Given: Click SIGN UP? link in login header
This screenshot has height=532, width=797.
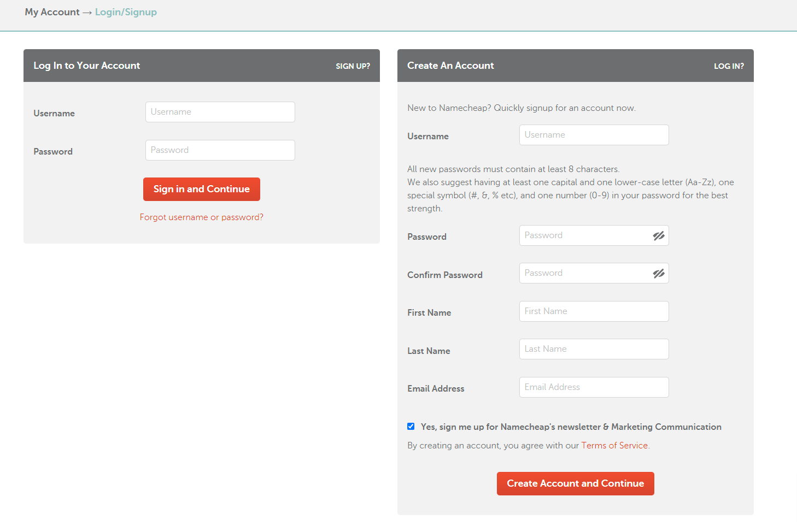Looking at the screenshot, I should [x=353, y=66].
